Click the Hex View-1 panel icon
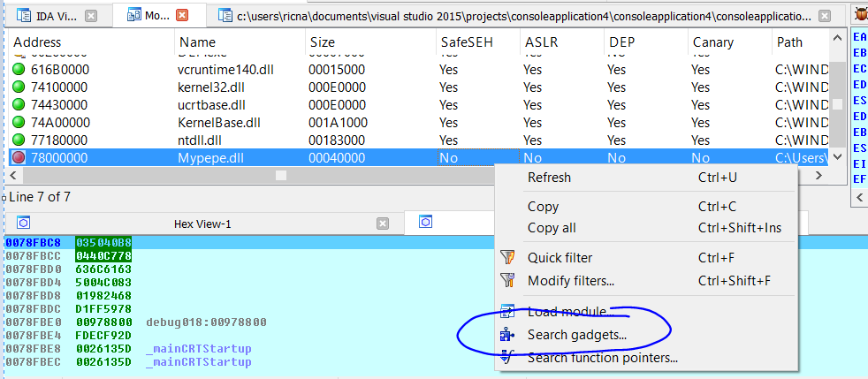 (24, 224)
